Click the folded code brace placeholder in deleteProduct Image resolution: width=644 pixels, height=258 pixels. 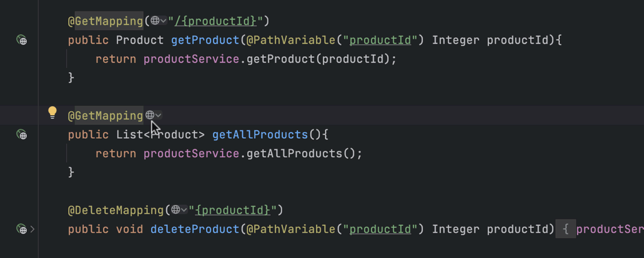(566, 229)
